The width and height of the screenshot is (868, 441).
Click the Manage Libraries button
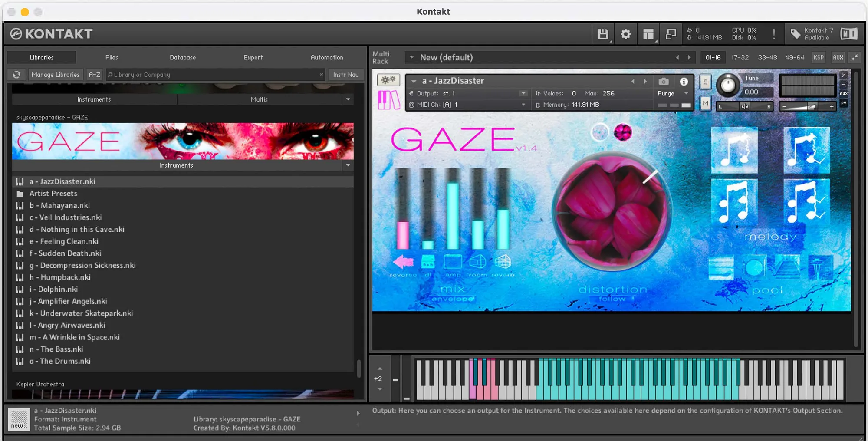point(56,75)
